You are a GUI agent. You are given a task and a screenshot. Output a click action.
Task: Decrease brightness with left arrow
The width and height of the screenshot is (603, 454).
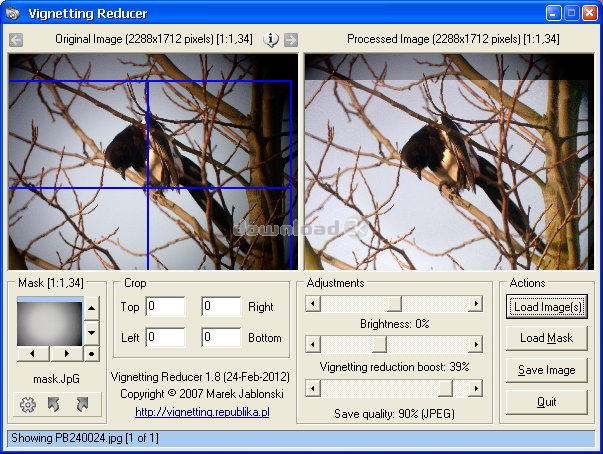313,304
